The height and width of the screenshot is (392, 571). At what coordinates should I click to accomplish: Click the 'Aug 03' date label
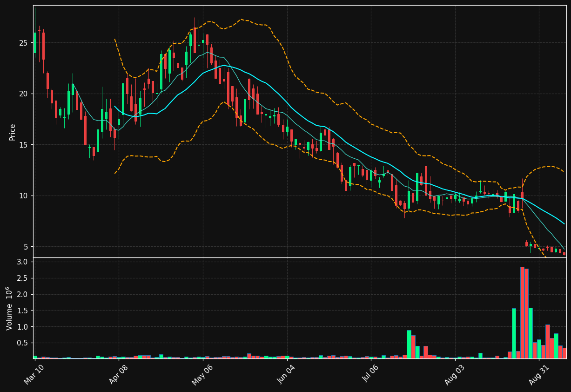[454, 375]
